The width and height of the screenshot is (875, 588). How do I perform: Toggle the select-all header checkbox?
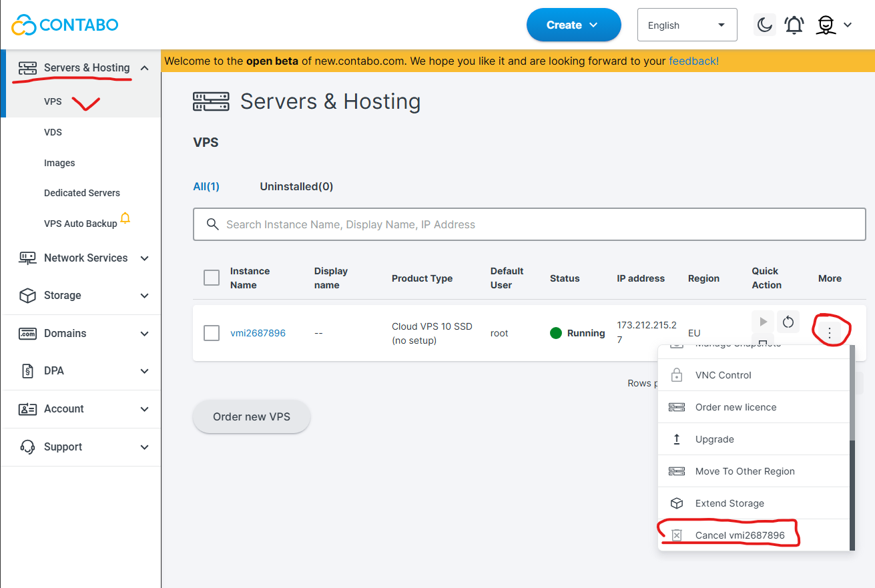click(212, 278)
